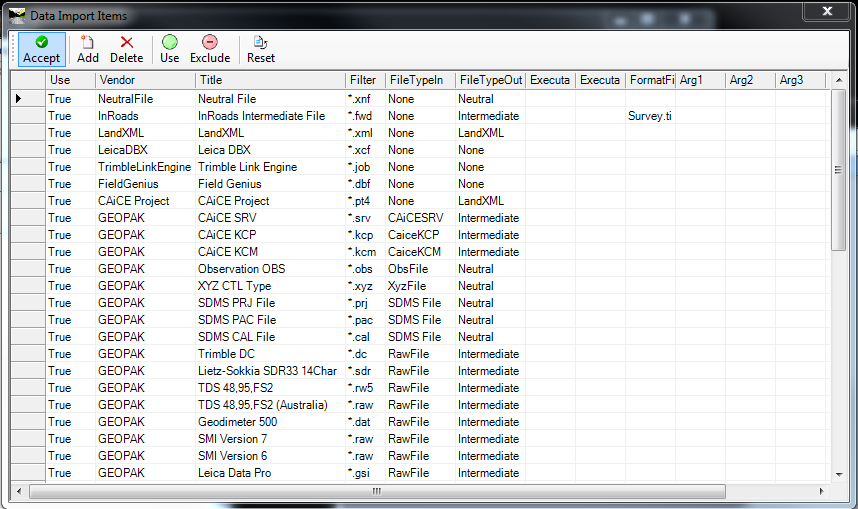Click the Observation OBS title cell
Viewport: 858px width, 509px height.
point(270,268)
